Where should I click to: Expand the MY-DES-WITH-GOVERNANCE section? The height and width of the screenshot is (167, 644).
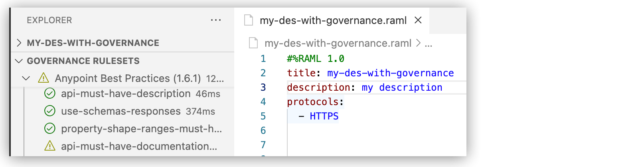(x=19, y=43)
